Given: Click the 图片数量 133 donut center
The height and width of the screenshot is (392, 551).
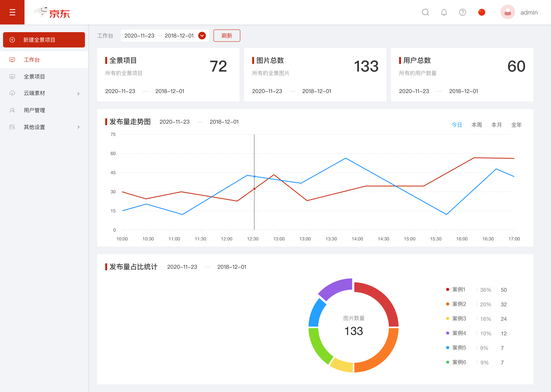Looking at the screenshot, I should 354,326.
